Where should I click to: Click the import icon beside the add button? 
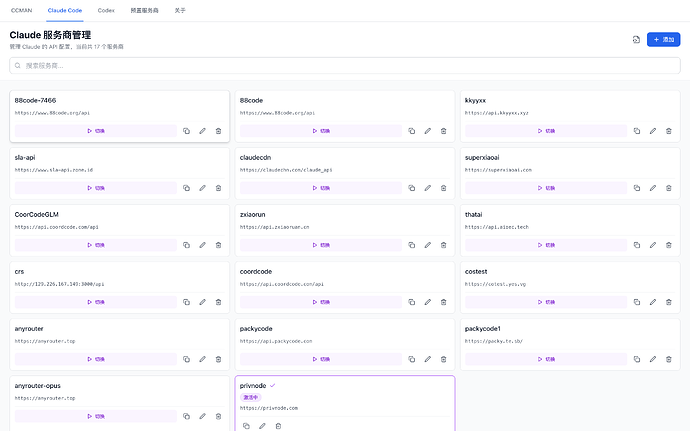click(636, 40)
